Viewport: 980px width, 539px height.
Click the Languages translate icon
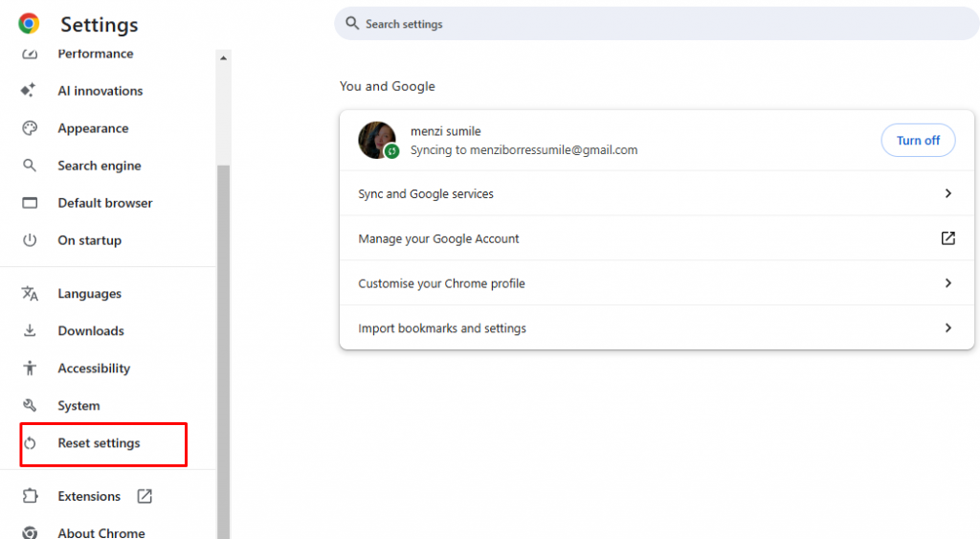coord(30,293)
